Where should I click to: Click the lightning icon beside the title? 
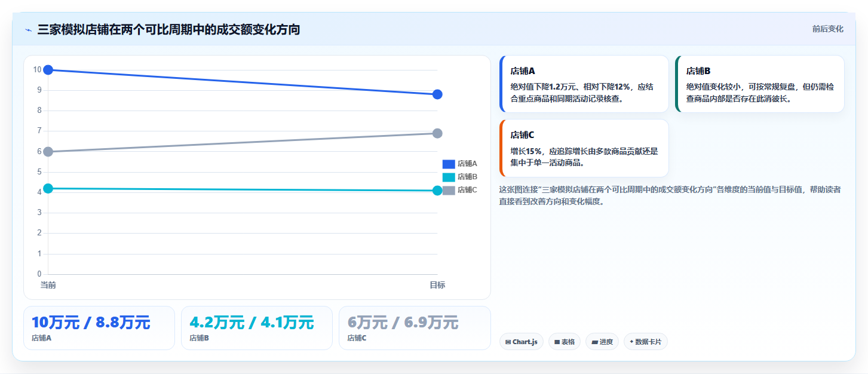(28, 30)
